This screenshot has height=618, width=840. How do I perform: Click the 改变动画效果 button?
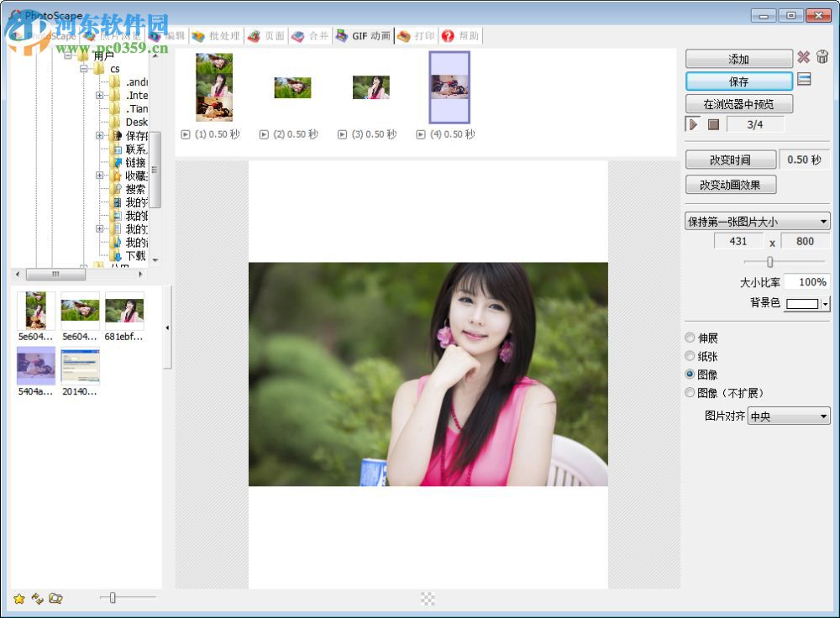pos(731,185)
